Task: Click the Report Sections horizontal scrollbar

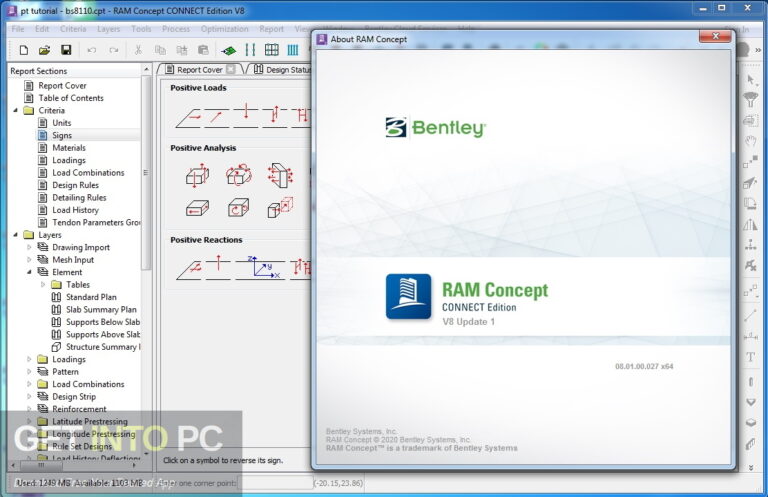Action: click(41, 465)
